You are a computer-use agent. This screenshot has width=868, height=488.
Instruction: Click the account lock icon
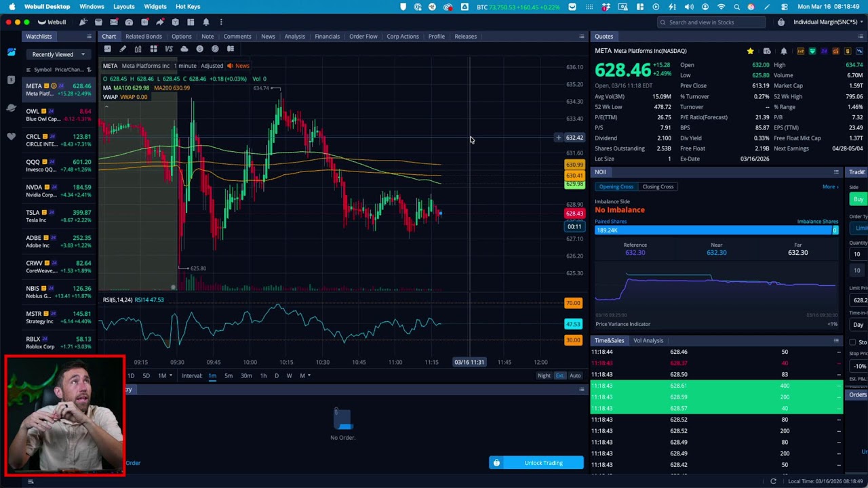click(781, 22)
